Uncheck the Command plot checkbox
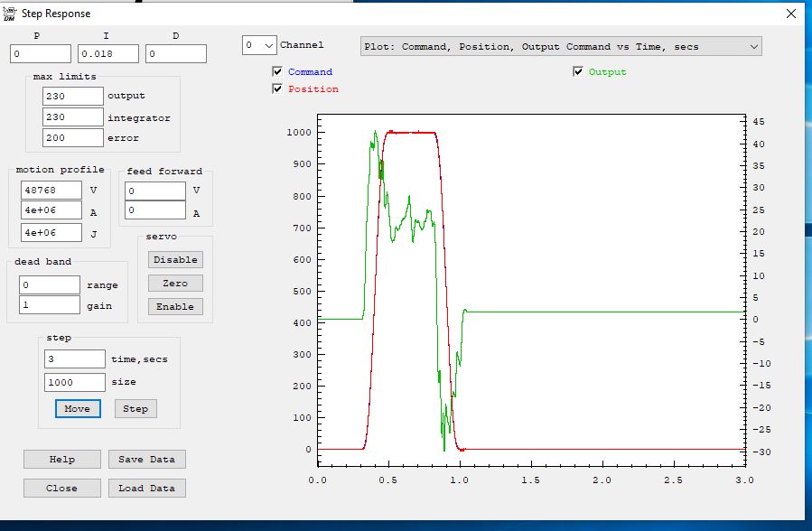The width and height of the screenshot is (812, 531). 277,71
